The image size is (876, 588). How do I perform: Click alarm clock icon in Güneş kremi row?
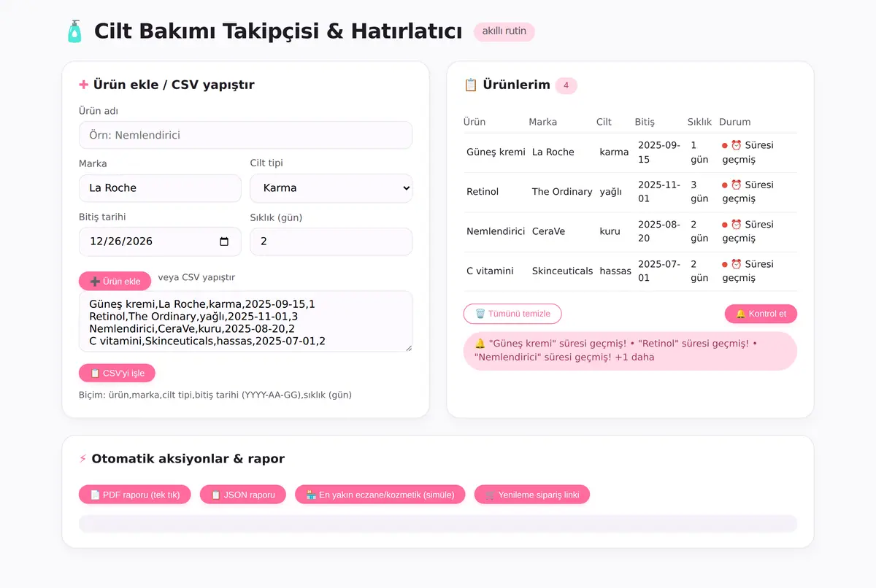coord(736,145)
